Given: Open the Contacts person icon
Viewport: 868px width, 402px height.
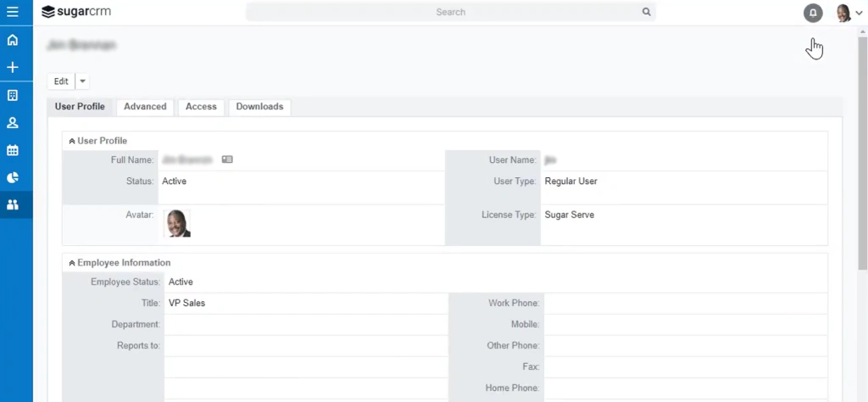Looking at the screenshot, I should pos(12,123).
